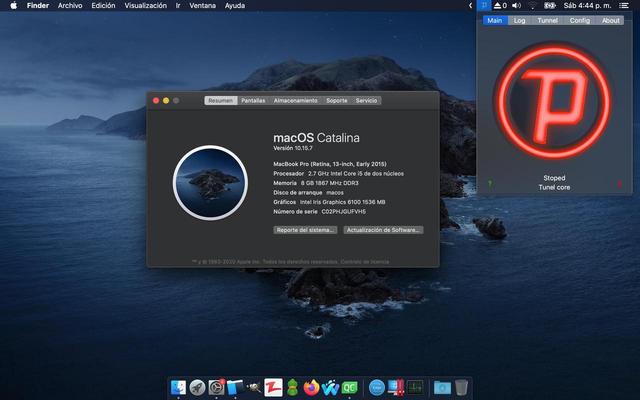
Task: Click the battery status icon
Action: coord(550,5)
